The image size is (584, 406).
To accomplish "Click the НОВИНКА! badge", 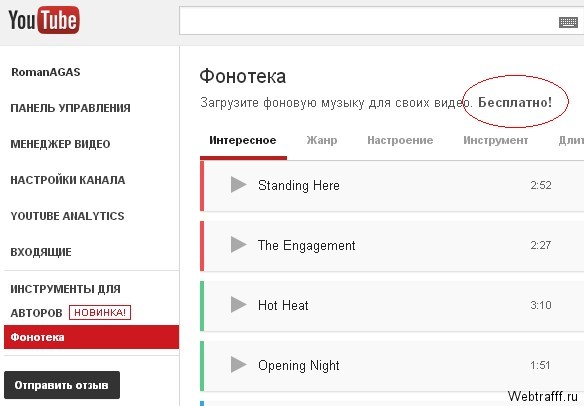I will click(x=100, y=313).
